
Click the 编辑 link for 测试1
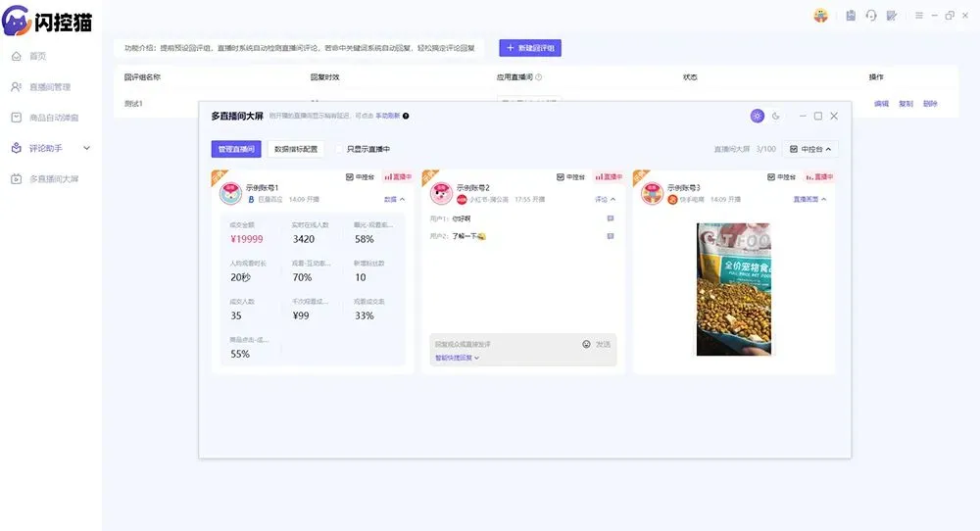tap(881, 104)
